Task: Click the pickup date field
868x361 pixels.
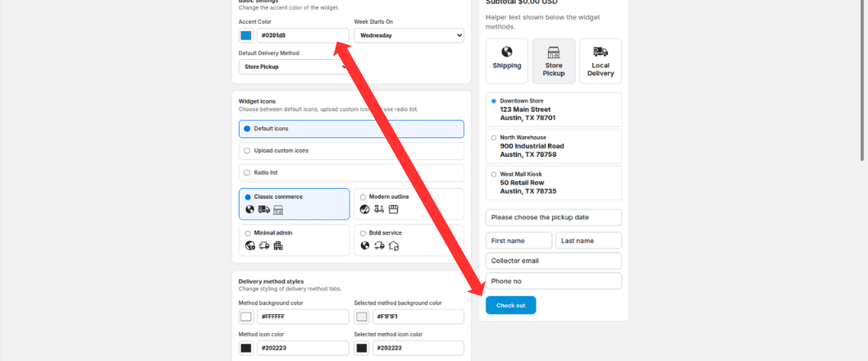Action: click(x=554, y=217)
